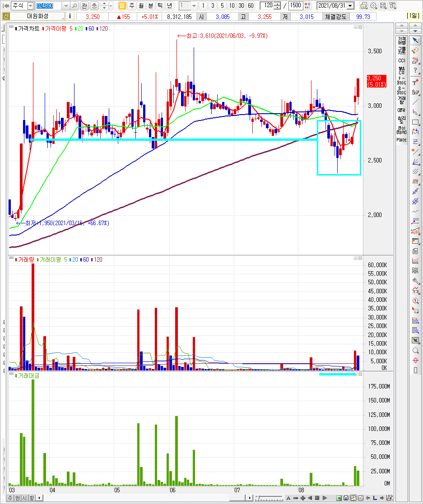Image resolution: width=423 pixels, height=504 pixels.
Task: Undo last drawing with the pencil-undo icon
Action: point(415,51)
